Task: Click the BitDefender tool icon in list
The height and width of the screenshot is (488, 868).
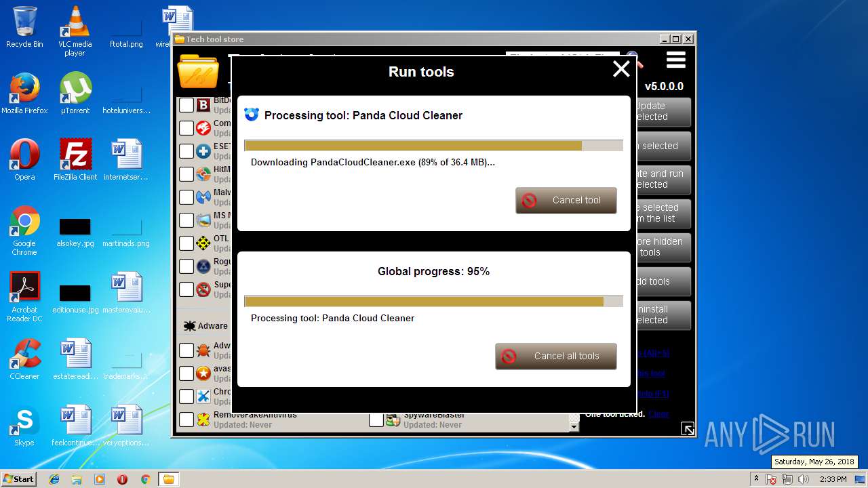Action: point(203,105)
